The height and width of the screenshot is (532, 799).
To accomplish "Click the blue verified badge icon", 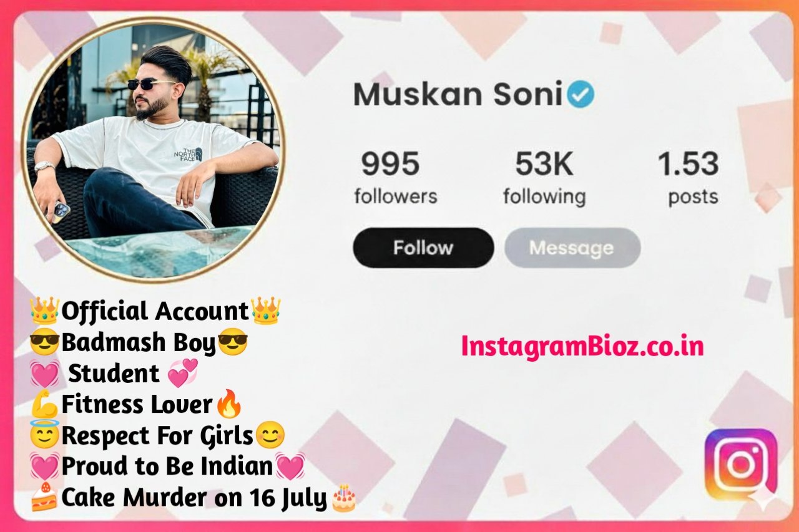I will (x=581, y=95).
